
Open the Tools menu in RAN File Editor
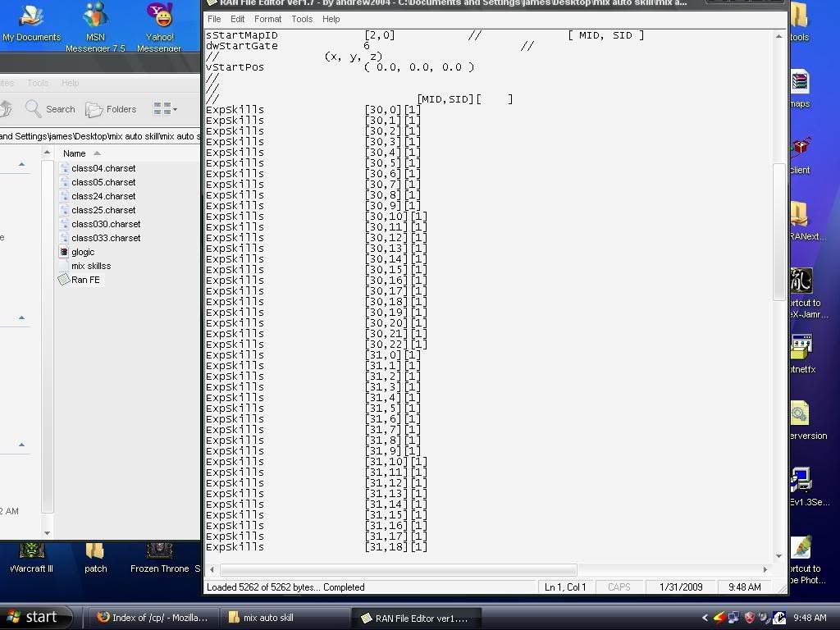302,19
